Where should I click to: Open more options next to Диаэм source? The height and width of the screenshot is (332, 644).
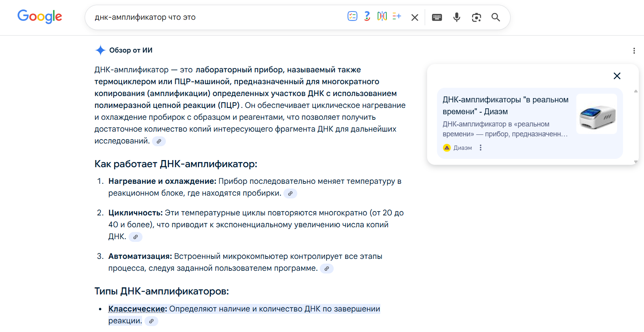481,148
